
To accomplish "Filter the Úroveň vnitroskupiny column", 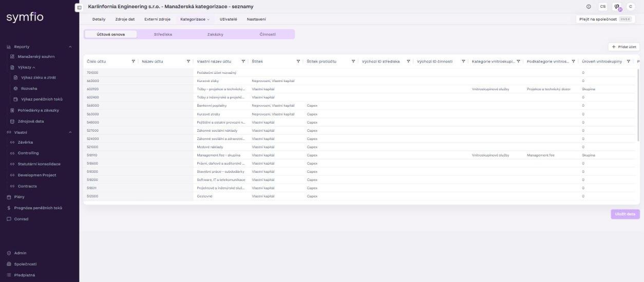I will pos(628,62).
